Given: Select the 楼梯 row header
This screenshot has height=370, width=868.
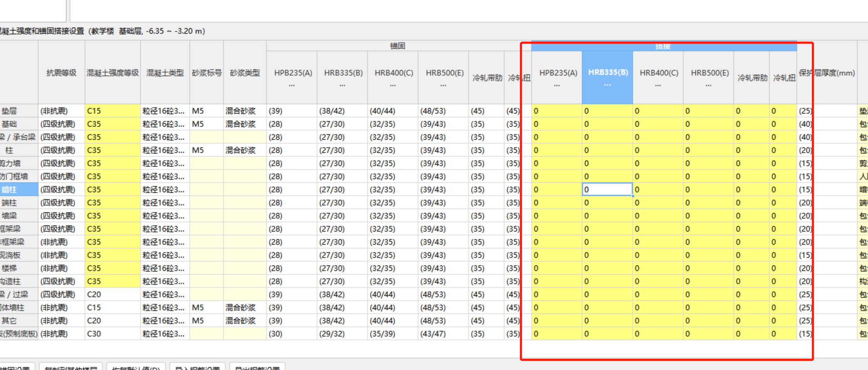Looking at the screenshot, I should tap(19, 268).
